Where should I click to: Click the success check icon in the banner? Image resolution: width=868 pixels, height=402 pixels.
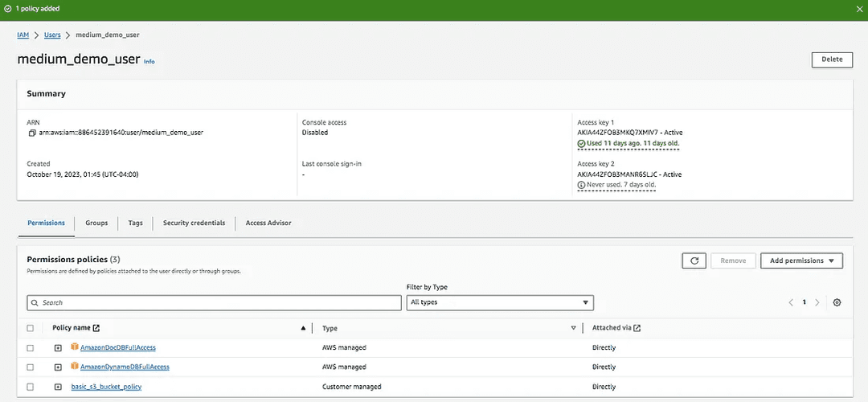7,9
